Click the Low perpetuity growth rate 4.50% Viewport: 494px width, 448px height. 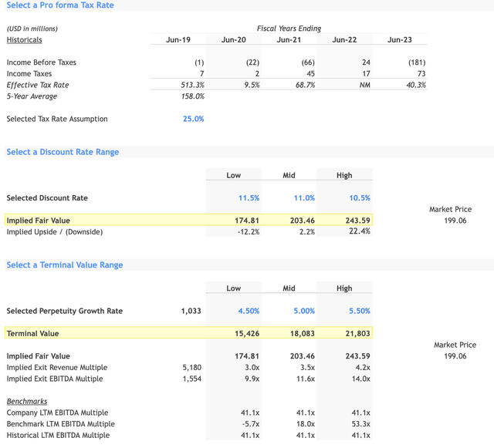[x=247, y=312]
